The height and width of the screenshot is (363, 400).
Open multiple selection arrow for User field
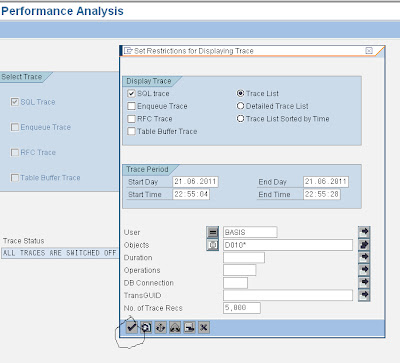(x=364, y=232)
